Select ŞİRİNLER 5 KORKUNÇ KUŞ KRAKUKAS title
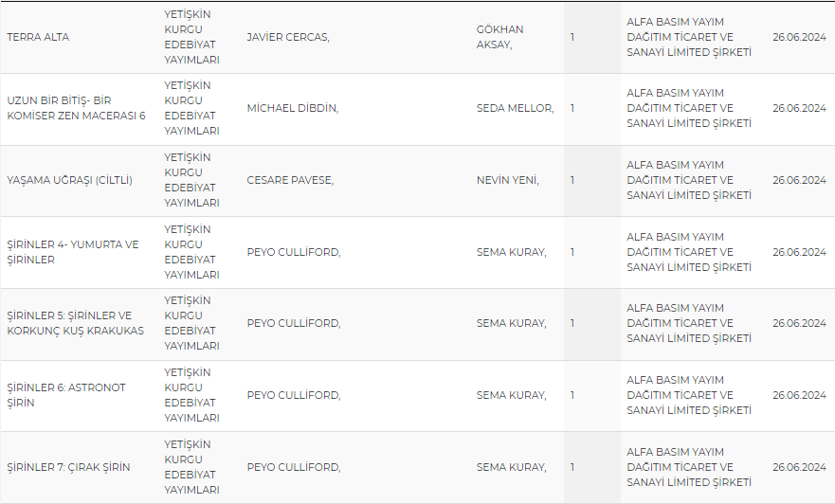Viewport: 835px width, 504px height. (76, 323)
